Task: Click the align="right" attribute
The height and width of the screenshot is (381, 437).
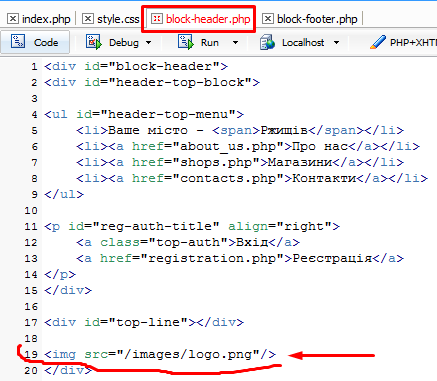Action: point(280,226)
